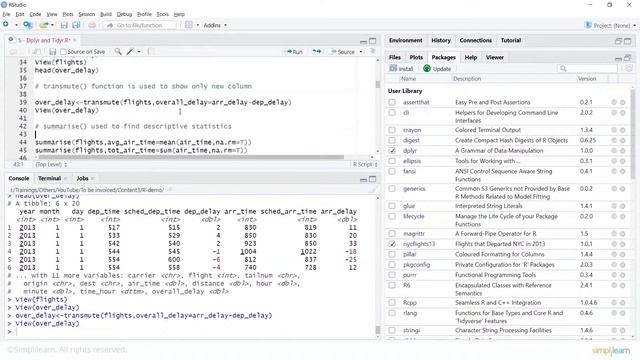Click the Install packages button
The height and width of the screenshot is (360, 640).
coord(401,69)
